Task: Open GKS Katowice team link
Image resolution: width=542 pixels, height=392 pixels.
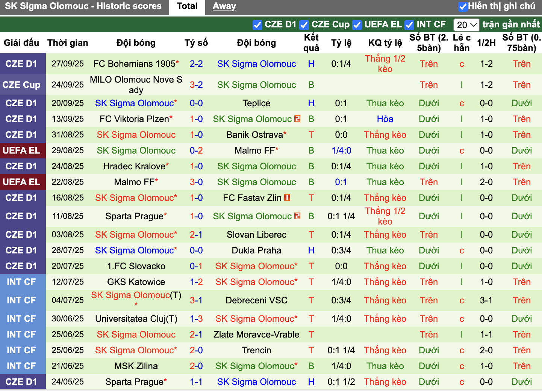Action: coord(136,282)
